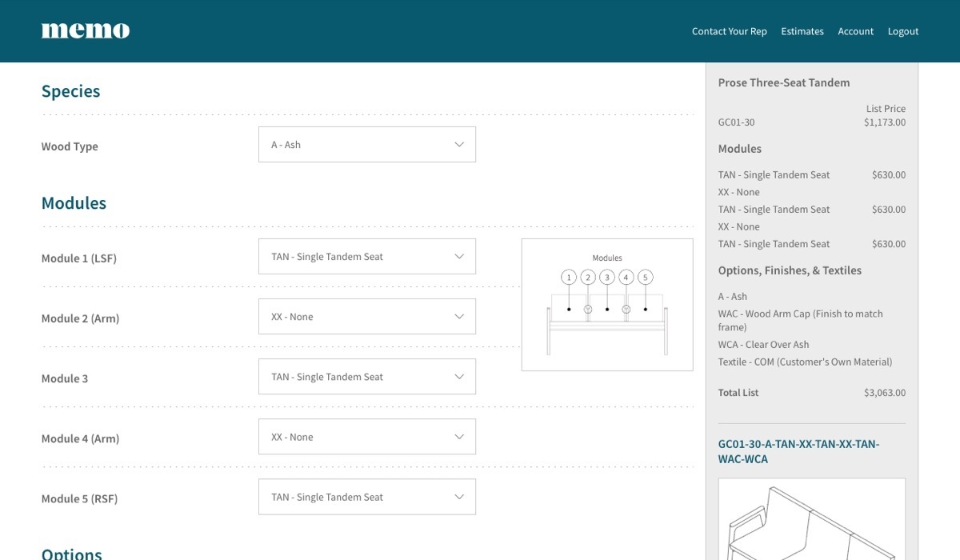Screen dimensions: 960x560
Task: Open the Module 4 (Arm) dropdown
Action: pos(366,437)
